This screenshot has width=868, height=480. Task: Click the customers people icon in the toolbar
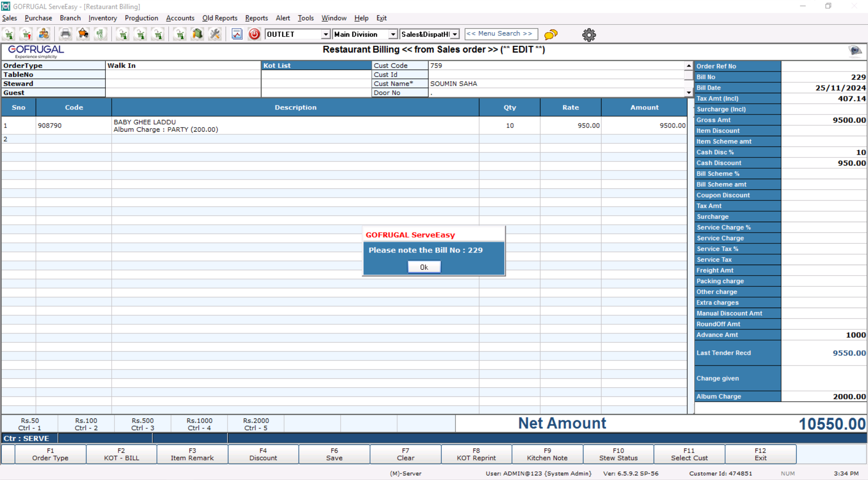click(x=44, y=34)
